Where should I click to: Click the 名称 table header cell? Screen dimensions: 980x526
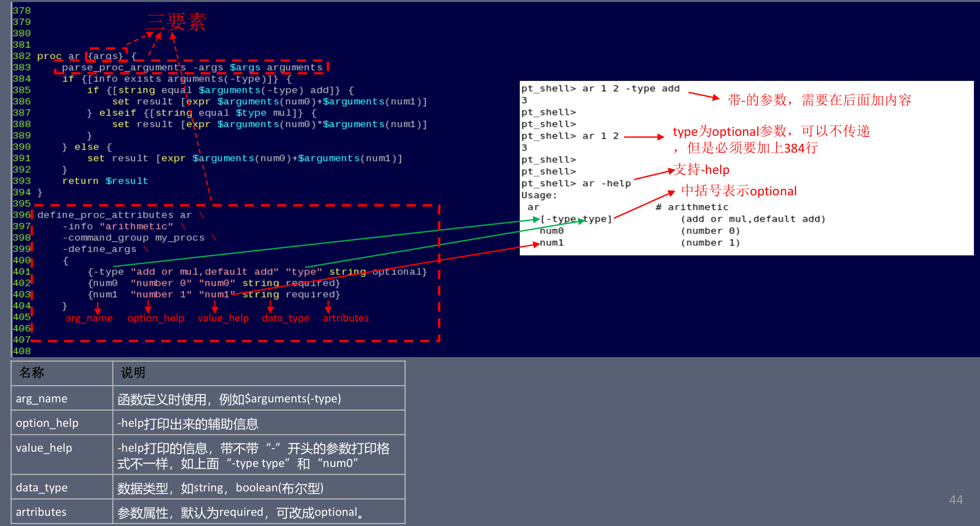32,373
